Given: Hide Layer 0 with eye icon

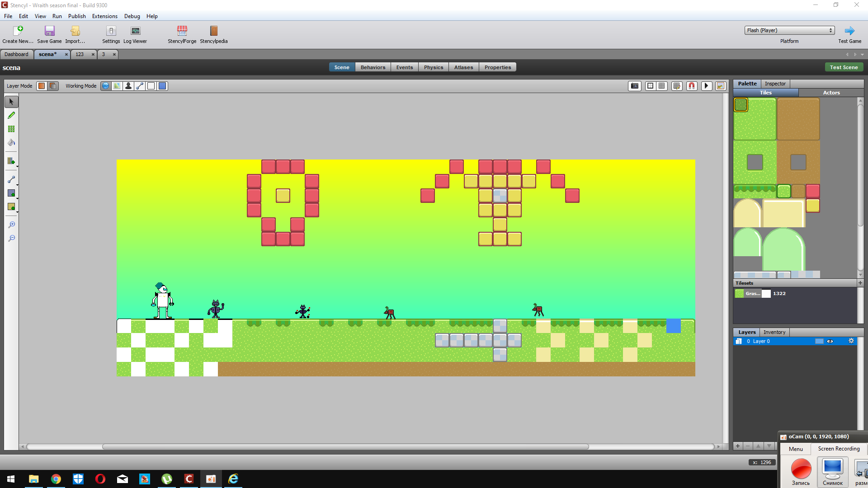Looking at the screenshot, I should 830,341.
